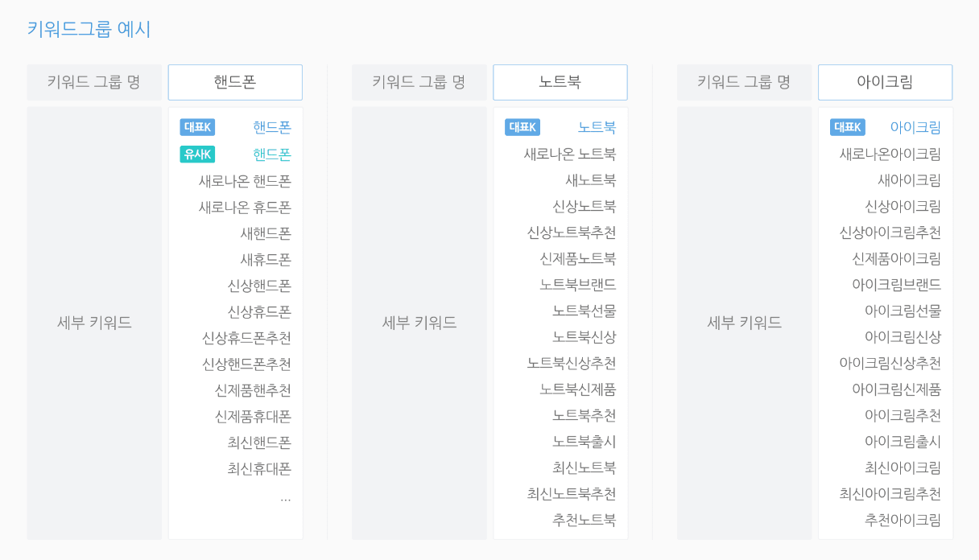Click the 노트북 keyword group name field
The height and width of the screenshot is (560, 979).
point(560,82)
